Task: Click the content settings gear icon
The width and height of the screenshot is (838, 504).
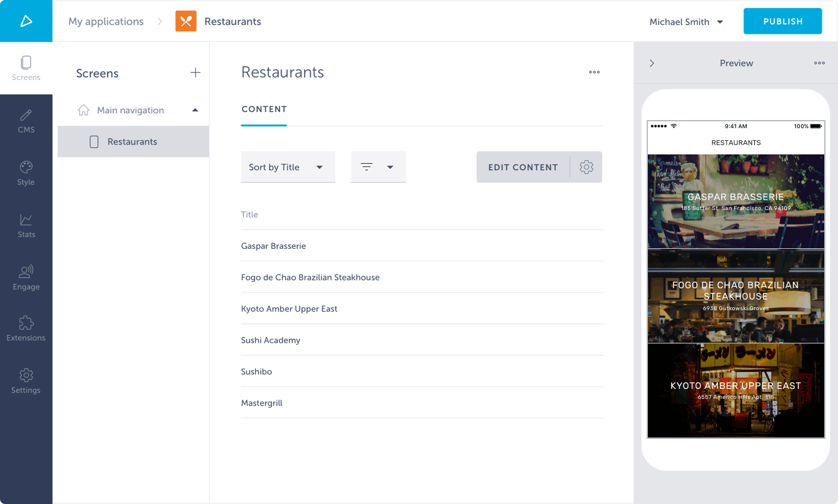Action: 586,167
